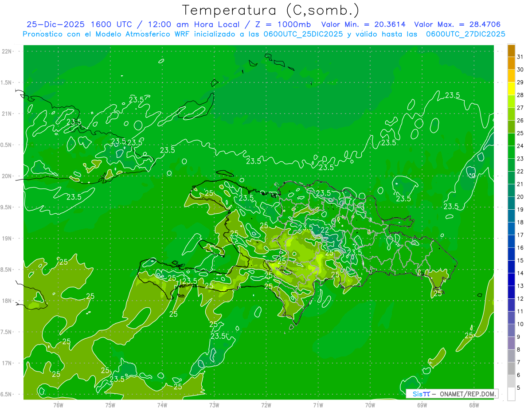Click the "71W" longitude axis label
Viewport: 532px width, 411px height.
[x=318, y=405]
